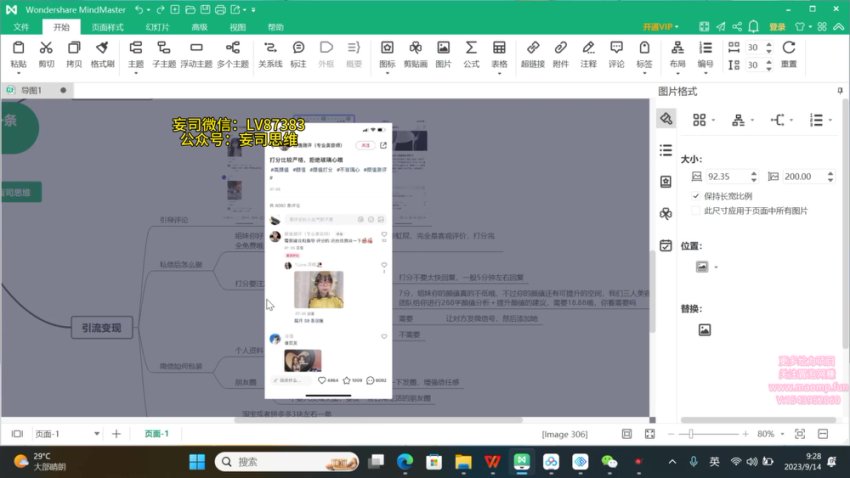Enable 此尺寸应用于页面中所有图片 checkbox
This screenshot has width=850, height=478.
click(x=697, y=211)
